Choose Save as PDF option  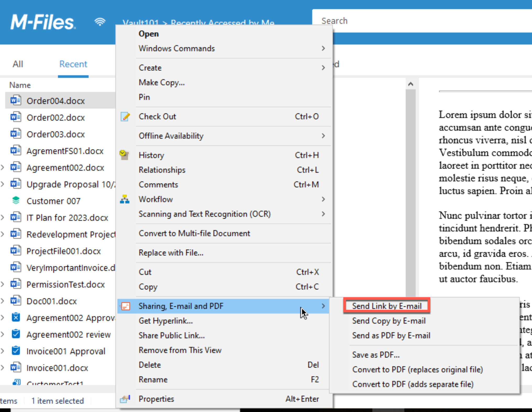pos(425,355)
